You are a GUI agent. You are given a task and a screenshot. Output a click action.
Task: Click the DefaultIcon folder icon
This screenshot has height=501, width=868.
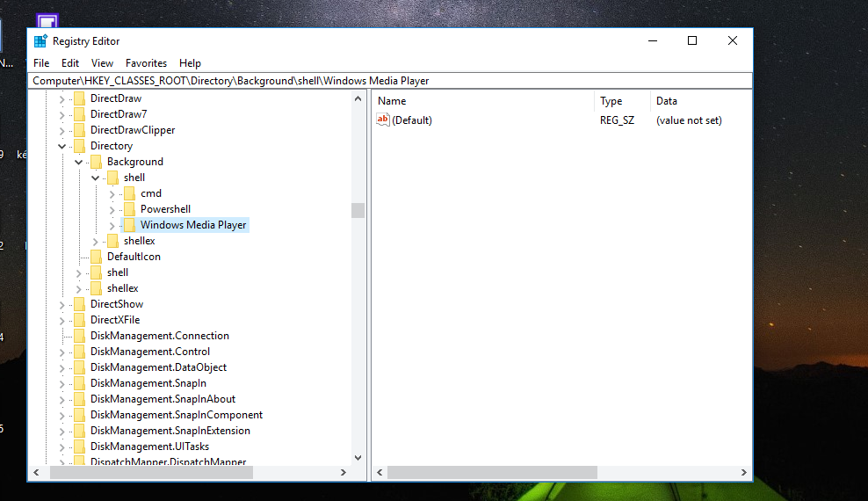tap(96, 257)
